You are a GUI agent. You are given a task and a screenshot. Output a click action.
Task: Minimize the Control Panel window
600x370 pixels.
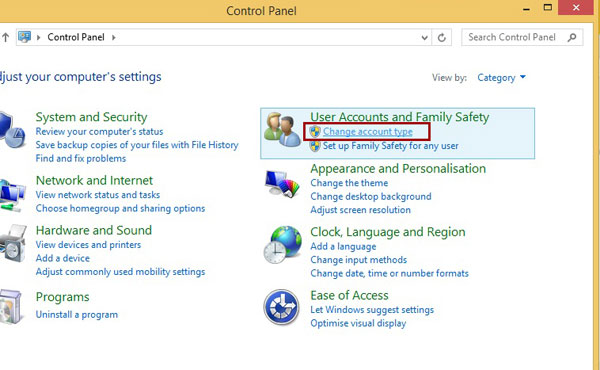(527, 8)
